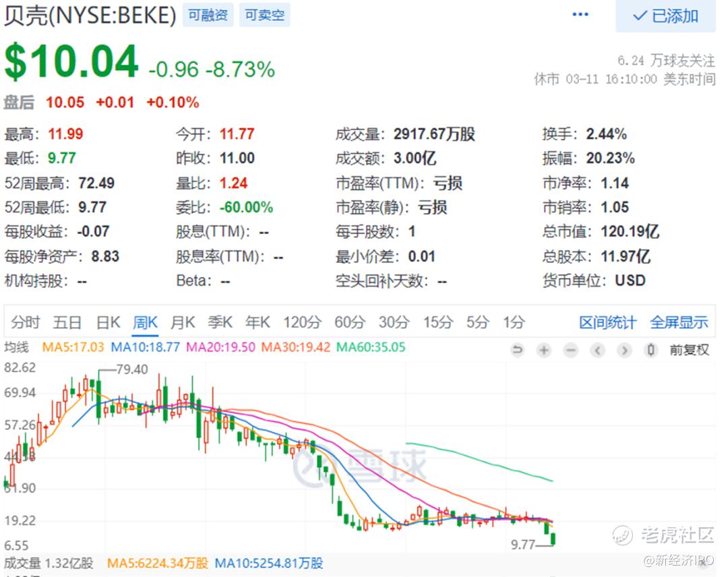Select the 月K chart tab

183,322
